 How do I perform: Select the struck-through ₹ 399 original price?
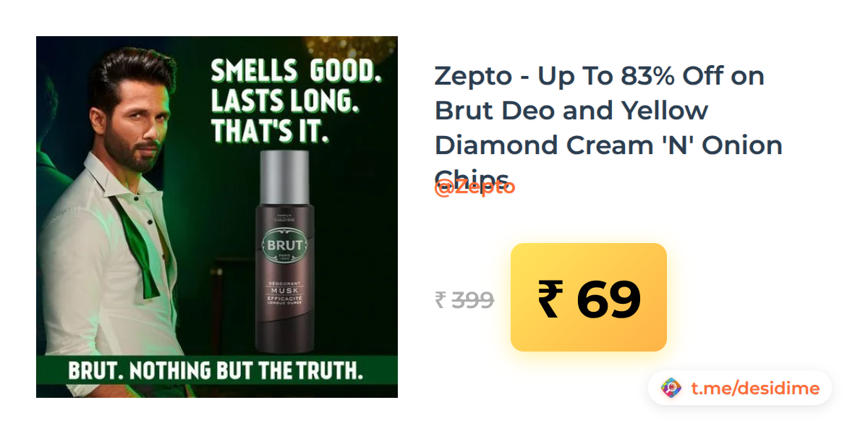point(464,299)
